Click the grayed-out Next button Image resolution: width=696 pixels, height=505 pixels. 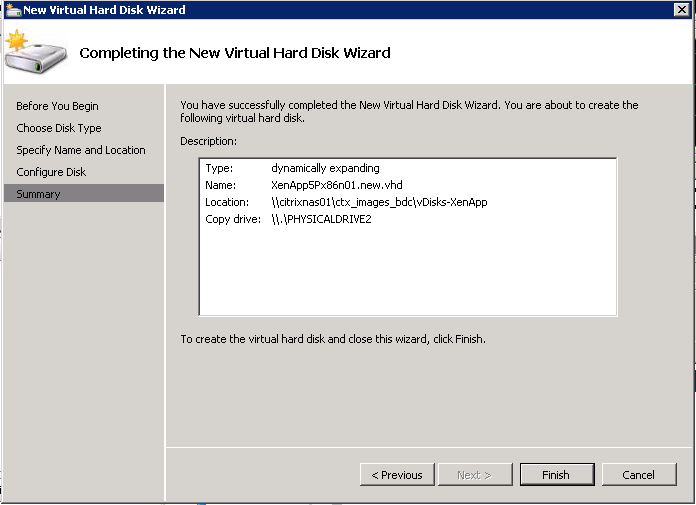point(475,475)
